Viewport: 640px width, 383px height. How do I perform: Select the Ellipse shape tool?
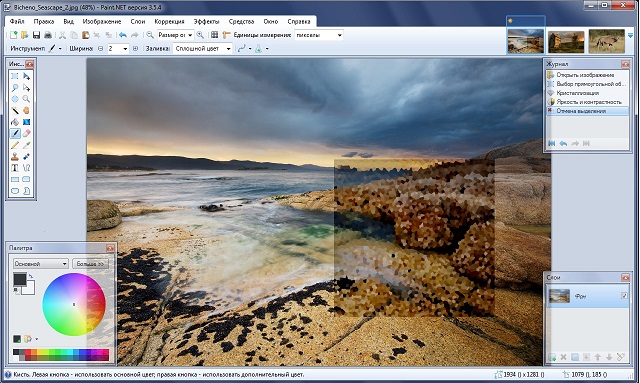click(15, 191)
